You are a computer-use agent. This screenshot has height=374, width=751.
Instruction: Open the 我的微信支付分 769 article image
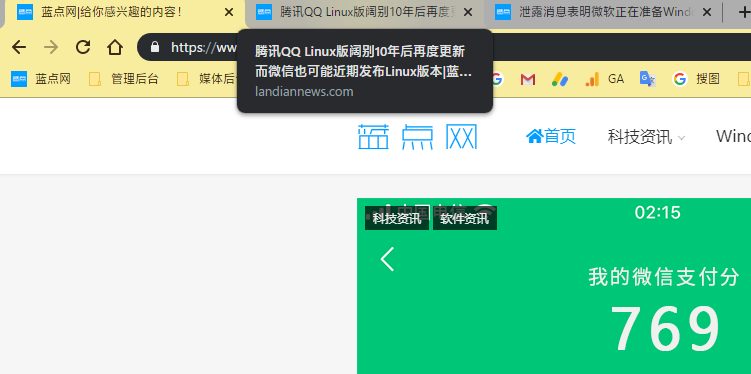pyautogui.click(x=554, y=286)
